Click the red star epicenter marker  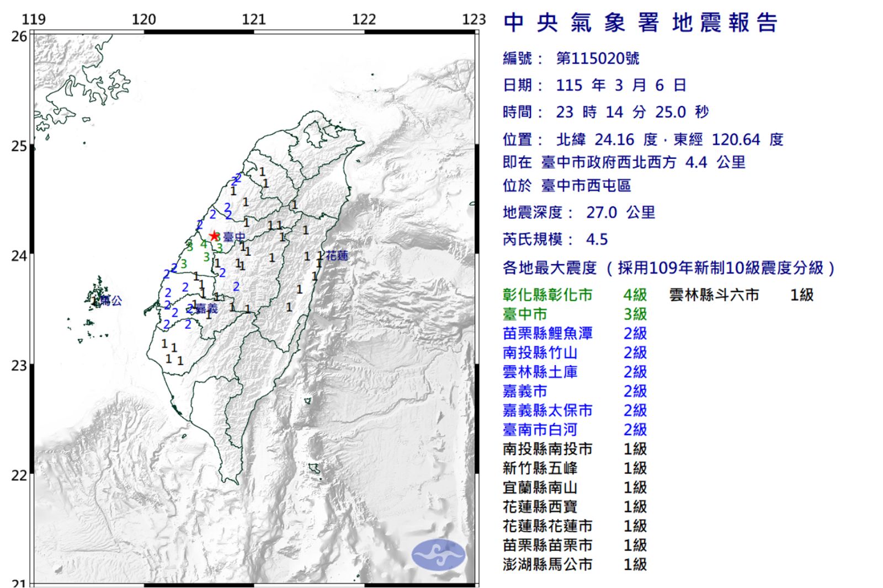pos(214,235)
